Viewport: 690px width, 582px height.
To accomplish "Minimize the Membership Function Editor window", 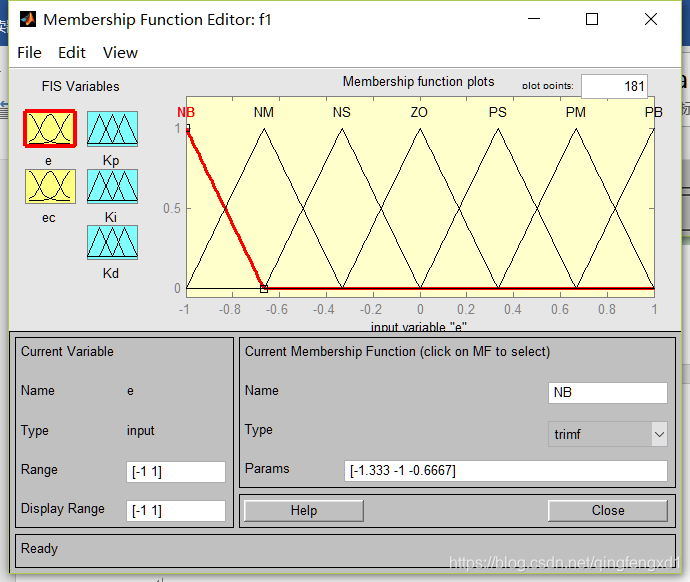I will pos(534,19).
